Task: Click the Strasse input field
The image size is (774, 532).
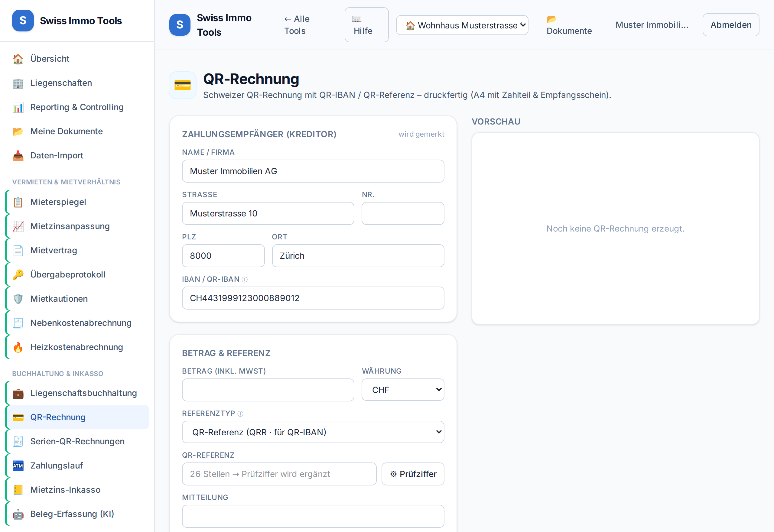Action: point(268,213)
